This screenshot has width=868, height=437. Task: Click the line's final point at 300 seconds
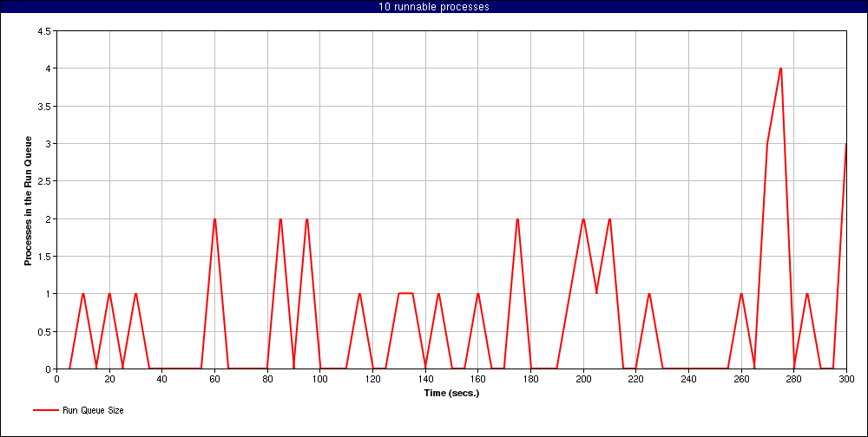pos(845,145)
